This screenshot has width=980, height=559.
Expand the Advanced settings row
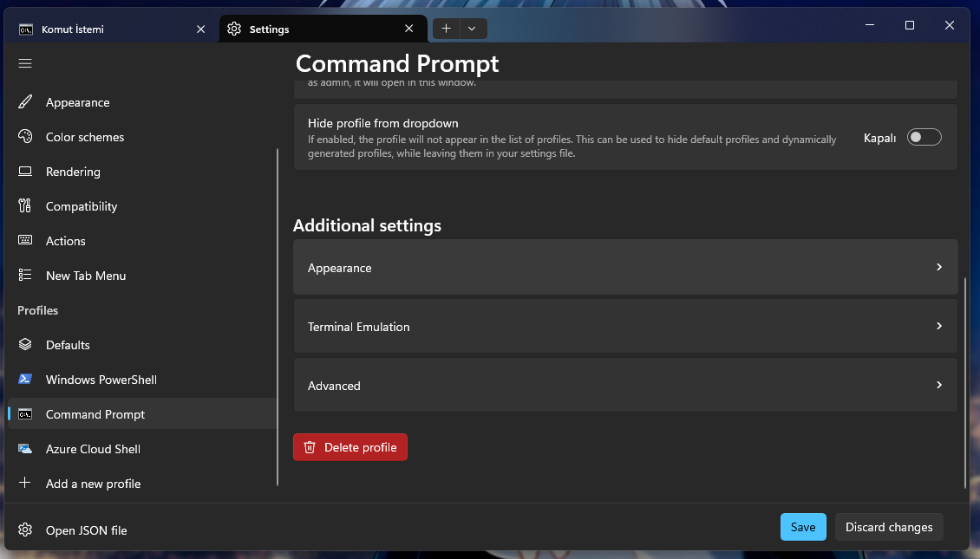(625, 386)
